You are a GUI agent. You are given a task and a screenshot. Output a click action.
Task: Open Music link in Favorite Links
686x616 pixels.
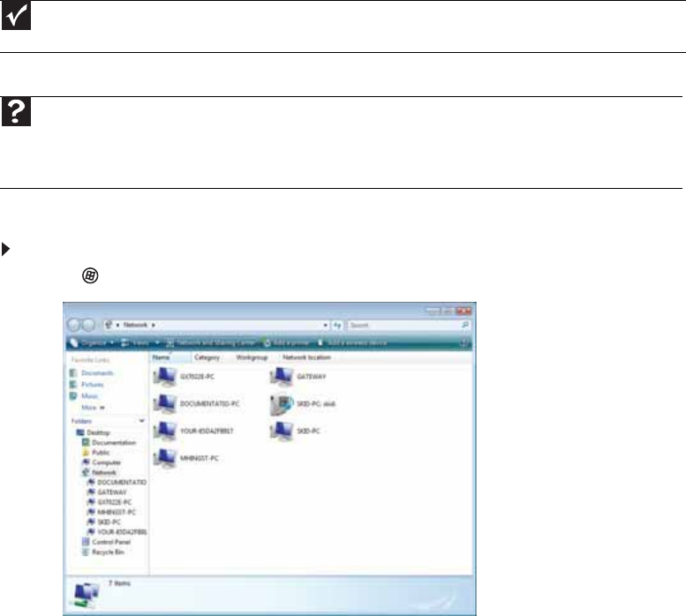point(89,395)
